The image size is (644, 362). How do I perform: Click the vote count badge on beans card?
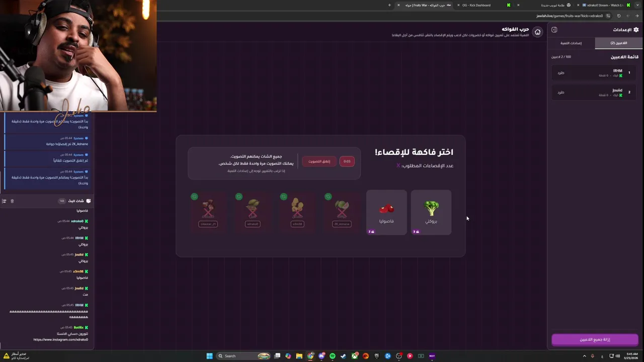point(371,232)
